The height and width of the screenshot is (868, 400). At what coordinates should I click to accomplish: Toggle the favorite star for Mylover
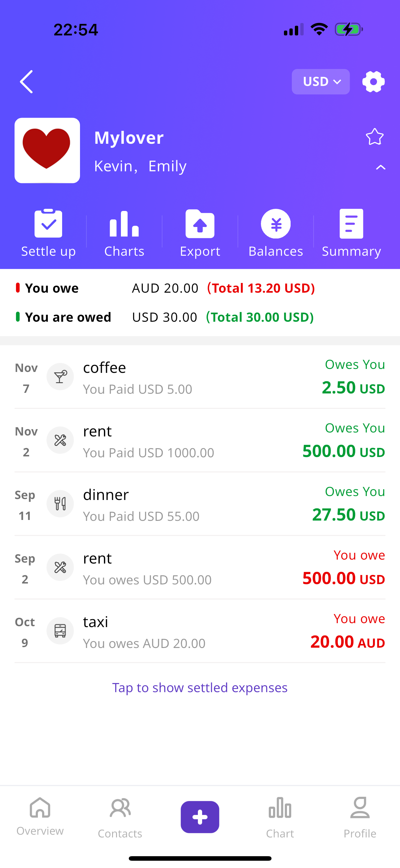374,137
